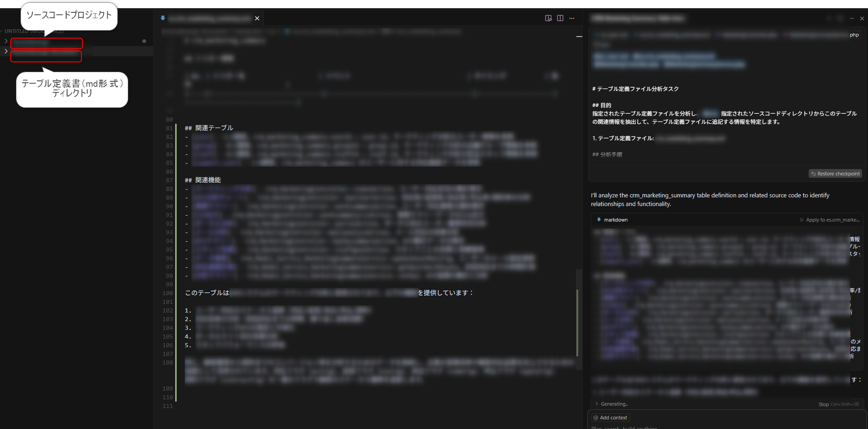Screen dimensions: 868x429
Task: Click line number 87 in the gutter
Action: (169, 180)
